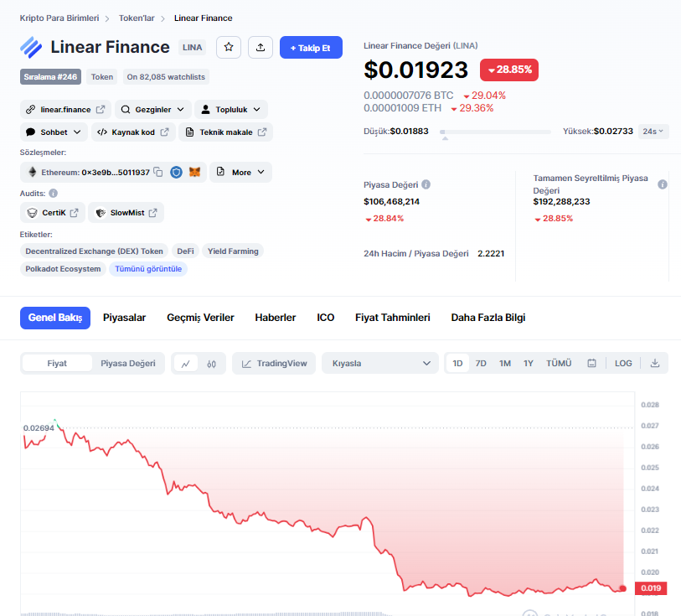Screen dimensions: 681x616
Task: Click the MetaMask fox icon
Action: pos(194,172)
